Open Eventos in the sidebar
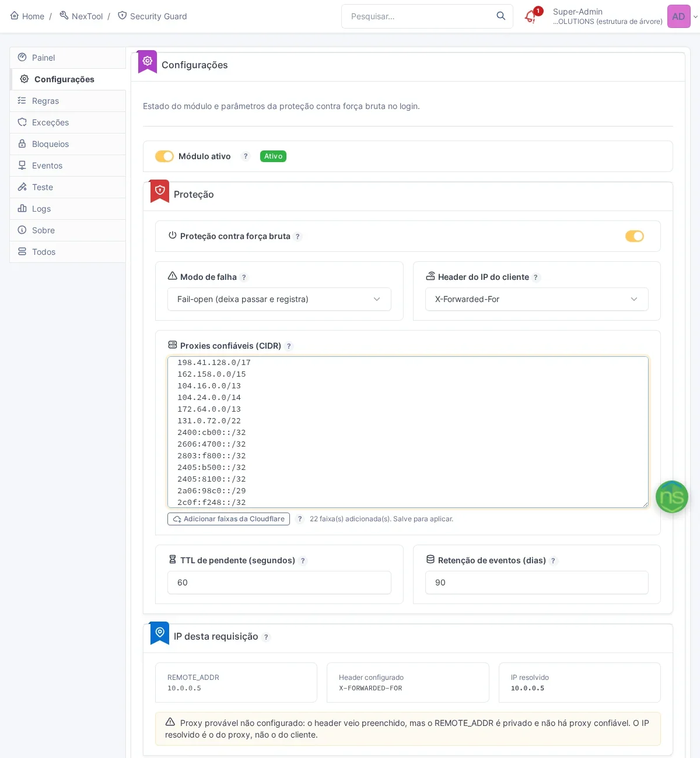This screenshot has width=700, height=758. click(x=68, y=166)
